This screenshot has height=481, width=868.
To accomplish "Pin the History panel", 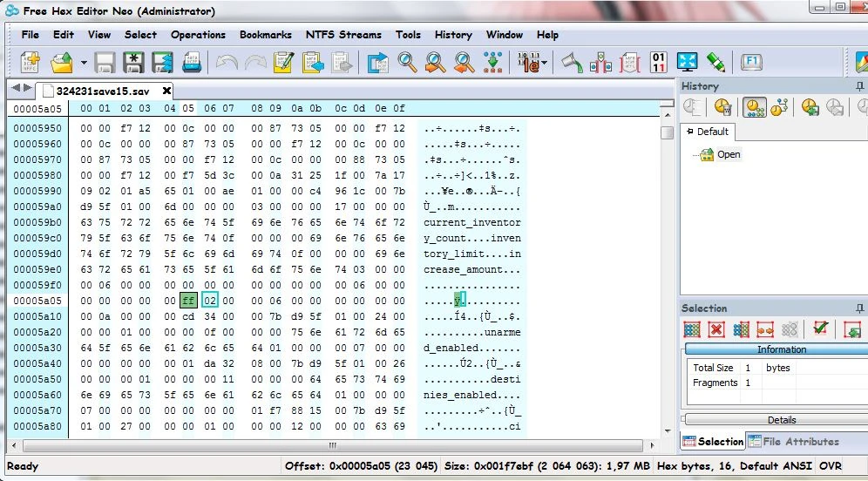I will coord(859,86).
